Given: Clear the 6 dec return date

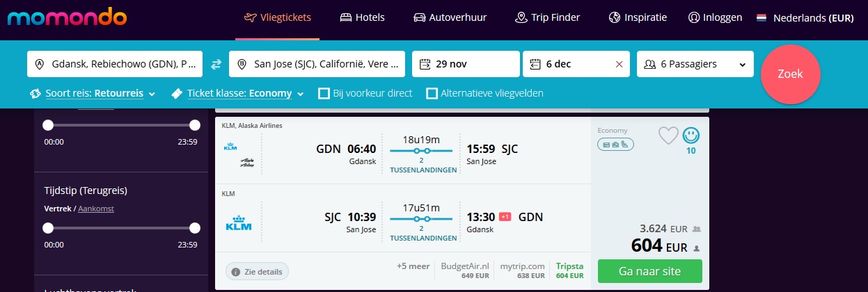Looking at the screenshot, I should [619, 64].
